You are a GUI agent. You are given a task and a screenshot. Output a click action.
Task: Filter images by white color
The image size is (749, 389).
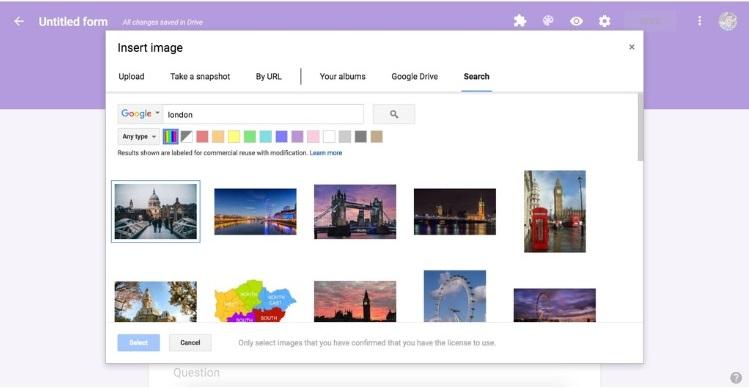tap(329, 137)
